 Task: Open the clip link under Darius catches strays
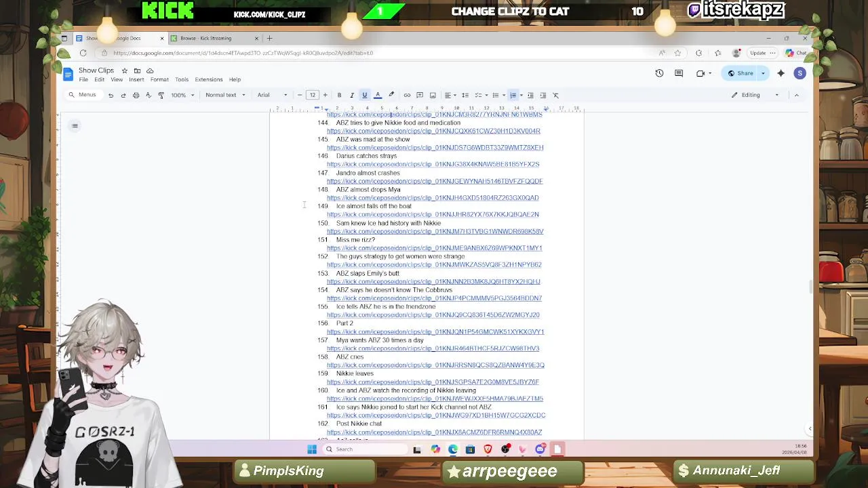coord(433,164)
